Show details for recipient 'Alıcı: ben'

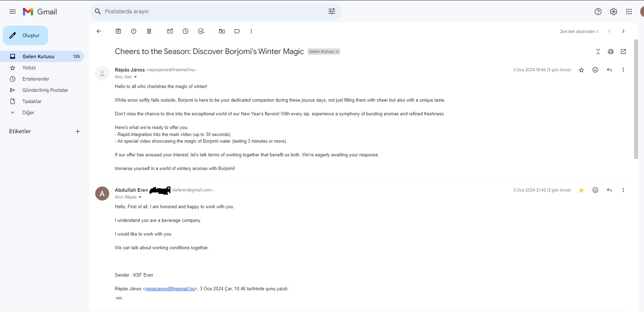(x=135, y=77)
